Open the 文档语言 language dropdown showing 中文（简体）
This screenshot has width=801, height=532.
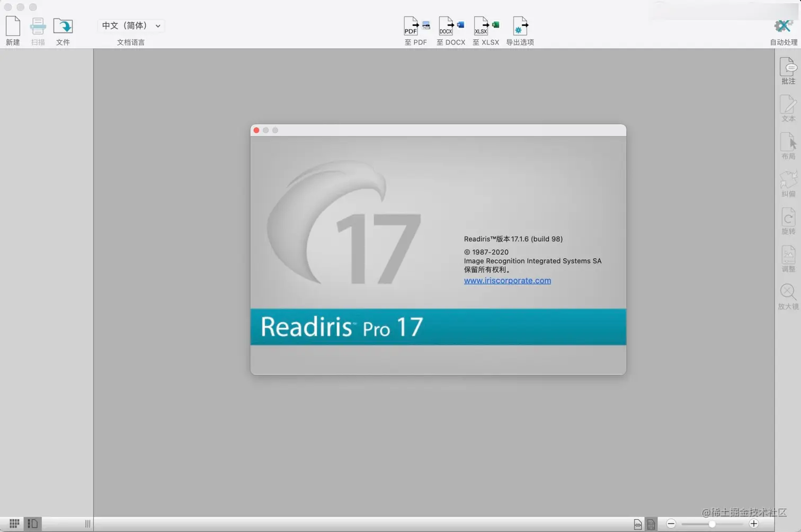pyautogui.click(x=131, y=25)
